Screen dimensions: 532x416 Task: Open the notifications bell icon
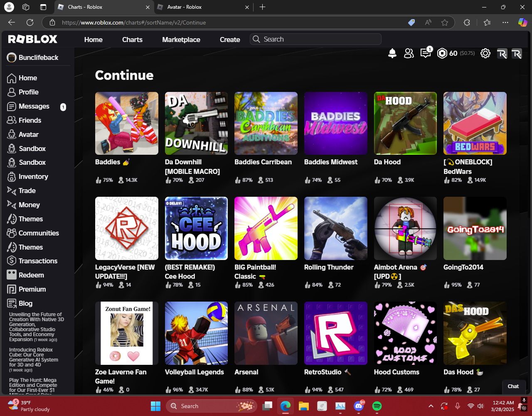[392, 53]
